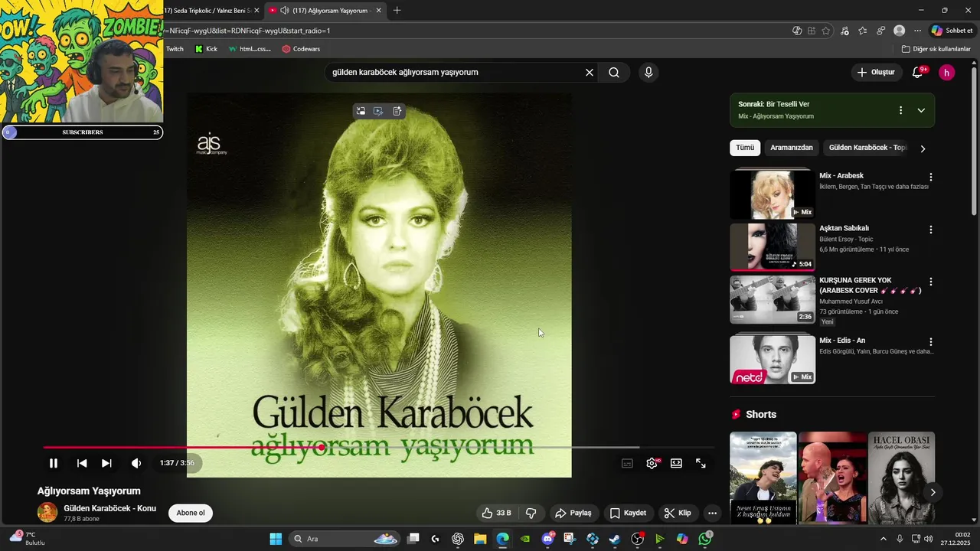This screenshot has width=980, height=551.
Task: Open Edge favorites list icon
Action: pyautogui.click(x=863, y=31)
